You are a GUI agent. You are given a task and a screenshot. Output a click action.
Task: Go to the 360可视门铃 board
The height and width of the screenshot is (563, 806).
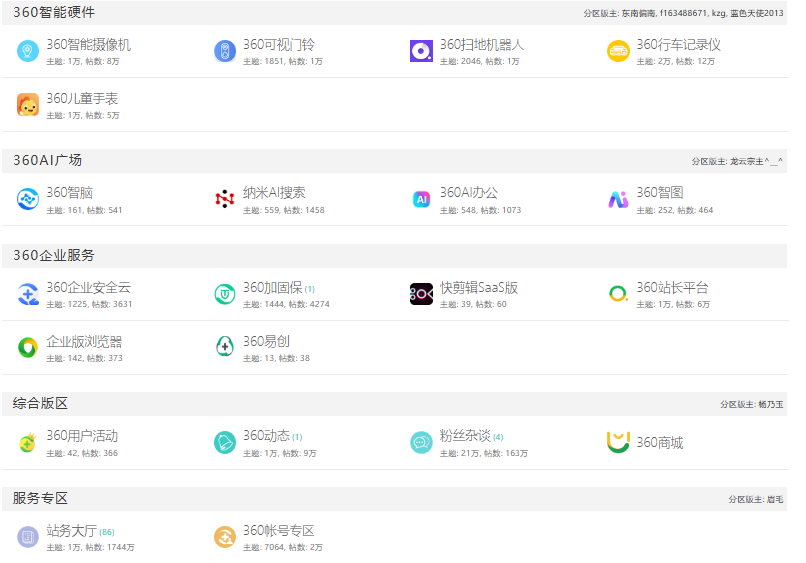(279, 45)
